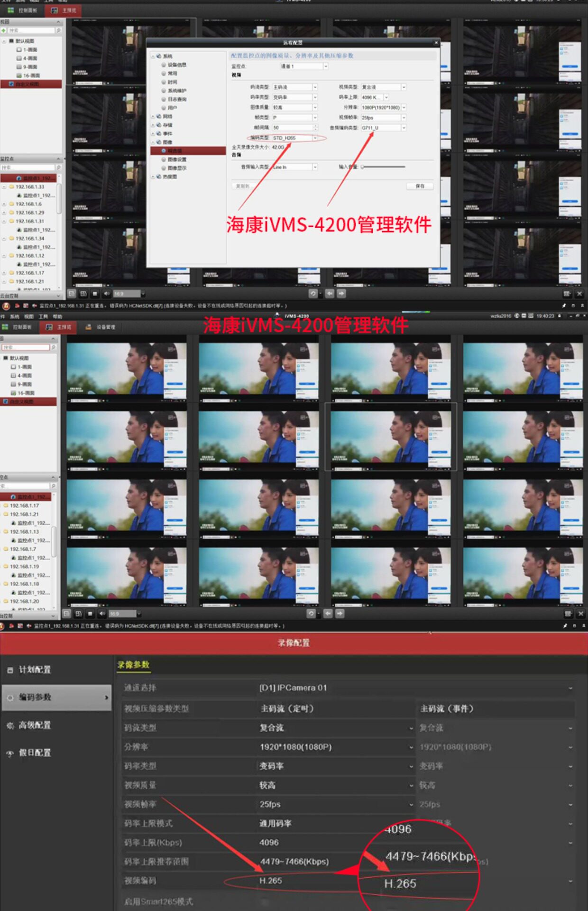Switch to 主预览 tab in top window
The image size is (588, 911).
[x=64, y=10]
